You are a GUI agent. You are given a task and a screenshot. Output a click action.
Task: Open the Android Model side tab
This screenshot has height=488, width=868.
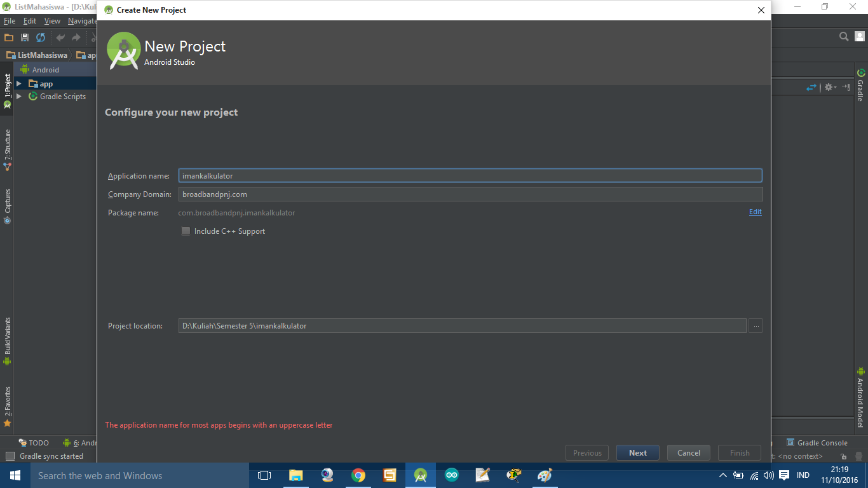861,398
